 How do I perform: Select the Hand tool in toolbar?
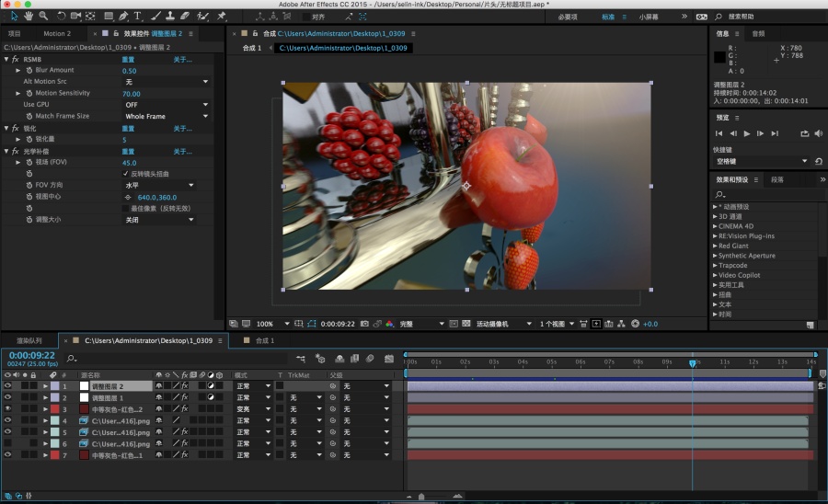28,16
